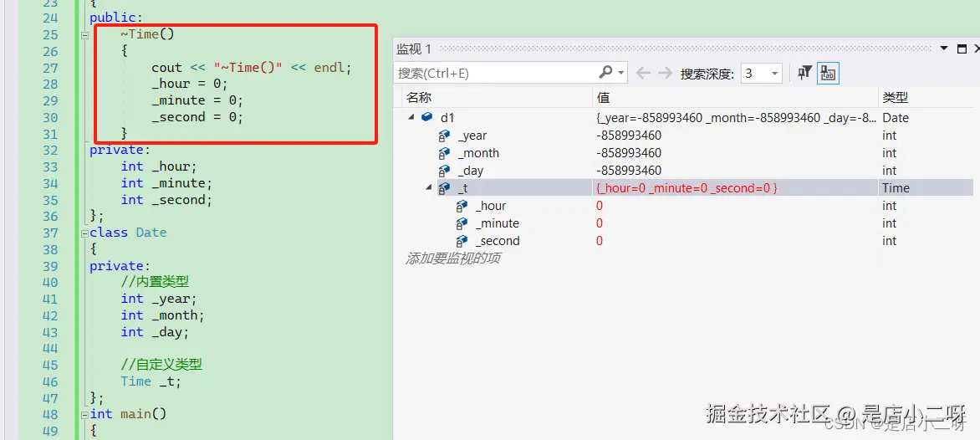Click the red 0 value in the _minute row
Screen dimensions: 980x440
pyautogui.click(x=600, y=223)
